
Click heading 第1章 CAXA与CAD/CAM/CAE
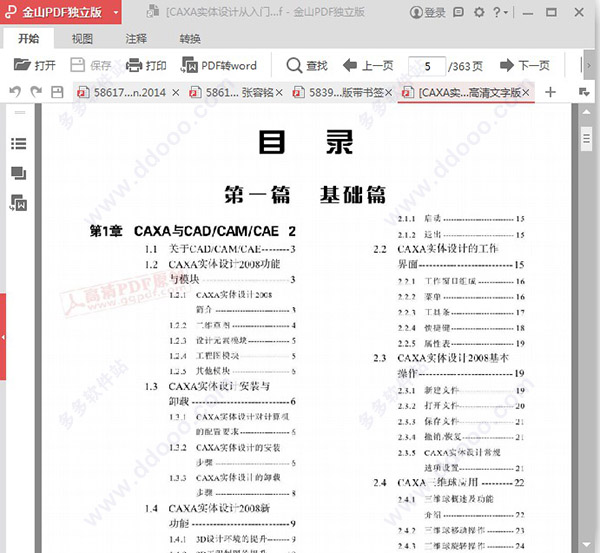(192, 231)
